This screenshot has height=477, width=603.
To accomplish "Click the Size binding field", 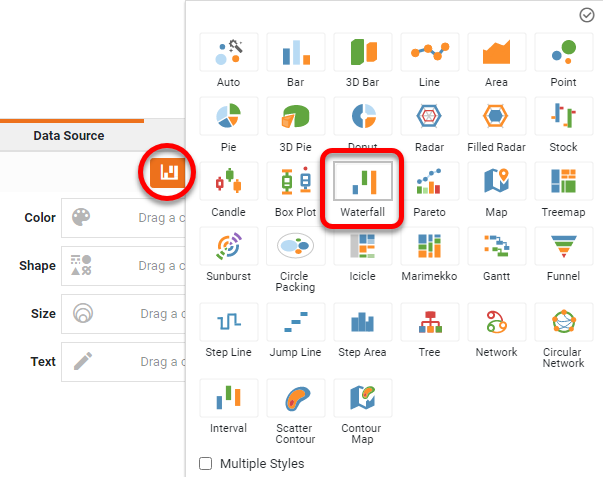I will click(x=124, y=314).
